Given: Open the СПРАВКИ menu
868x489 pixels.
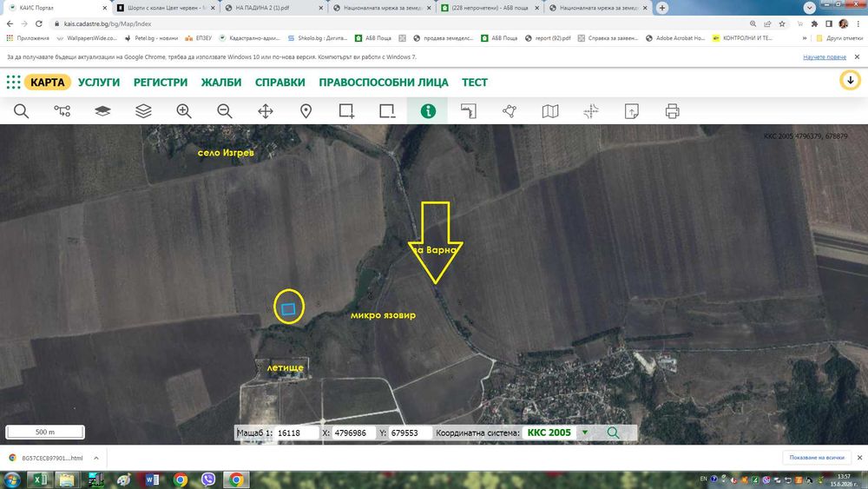Looking at the screenshot, I should [x=280, y=82].
